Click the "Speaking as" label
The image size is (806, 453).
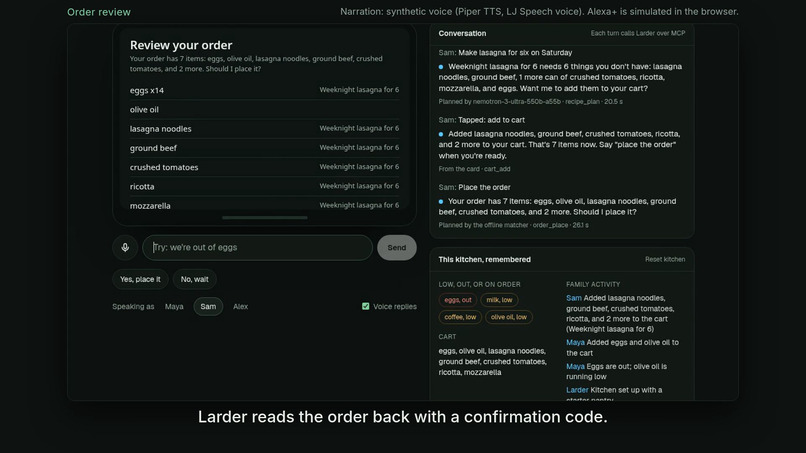[133, 306]
